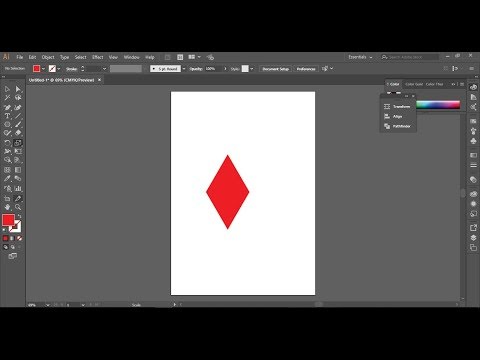Click the Document Setup button

pyautogui.click(x=276, y=69)
